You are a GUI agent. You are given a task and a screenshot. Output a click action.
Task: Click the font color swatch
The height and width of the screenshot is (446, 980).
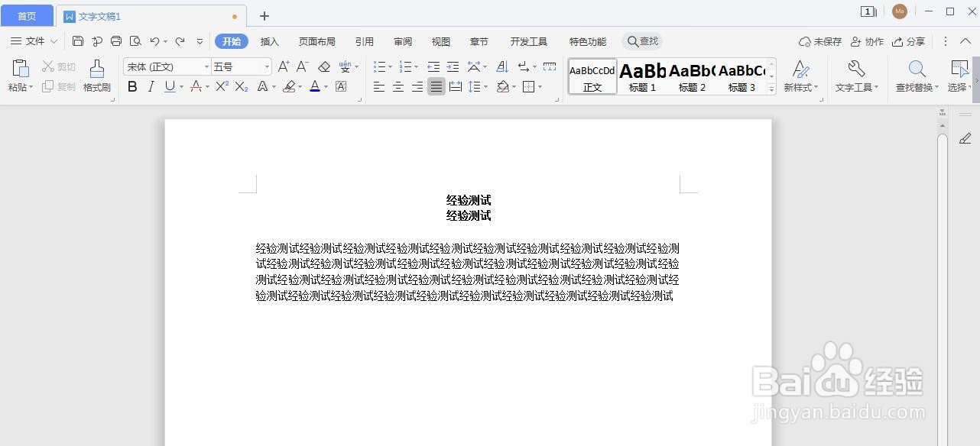[x=315, y=86]
